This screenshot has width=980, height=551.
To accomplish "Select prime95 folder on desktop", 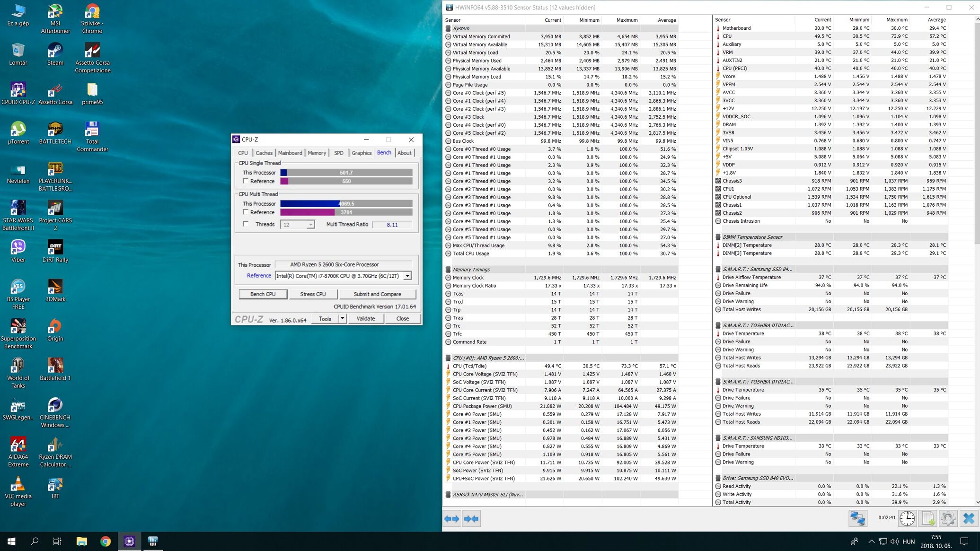I will tap(92, 94).
